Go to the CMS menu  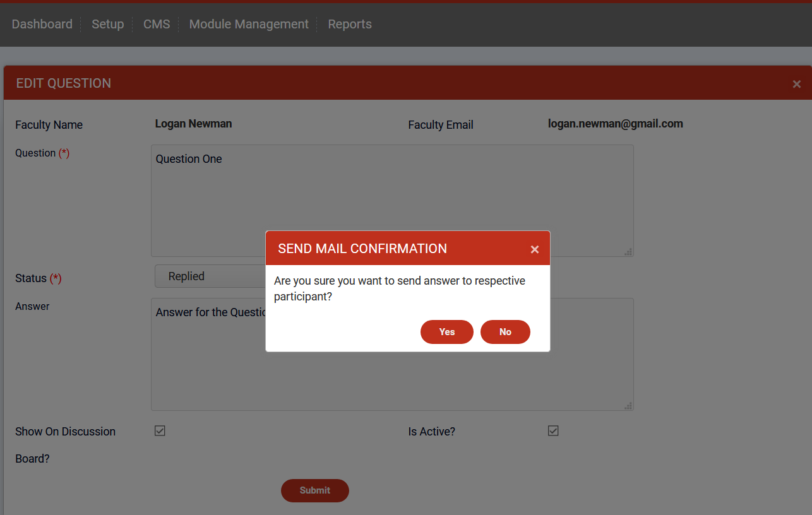(x=157, y=24)
